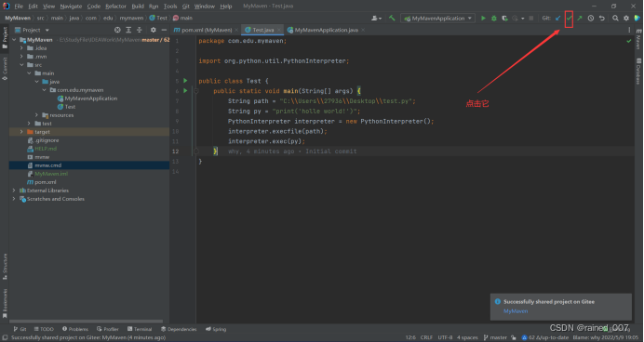This screenshot has height=342, width=644.
Task: Expand the target folder in project tree
Action: tap(21, 132)
